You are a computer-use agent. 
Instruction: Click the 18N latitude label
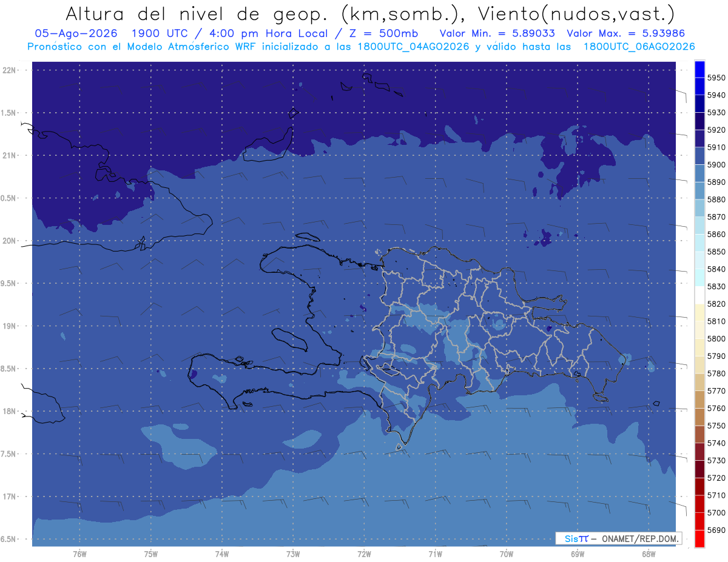coord(10,411)
